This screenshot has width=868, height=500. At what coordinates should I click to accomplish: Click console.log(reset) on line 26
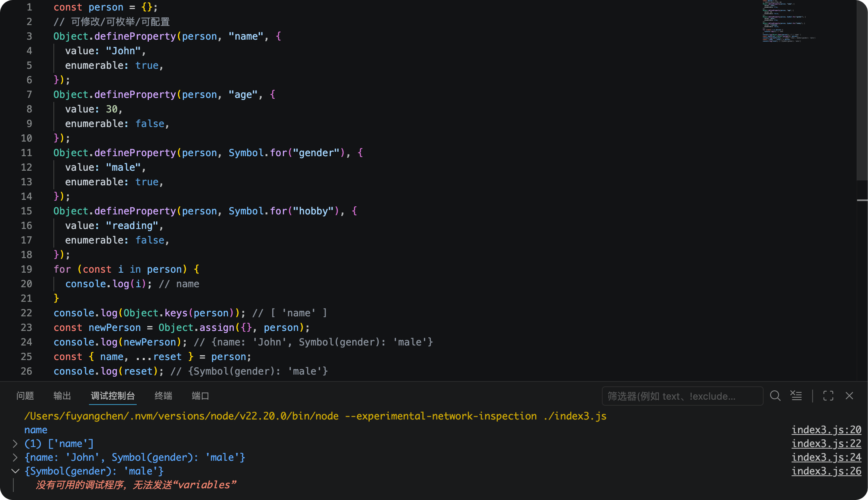click(106, 371)
